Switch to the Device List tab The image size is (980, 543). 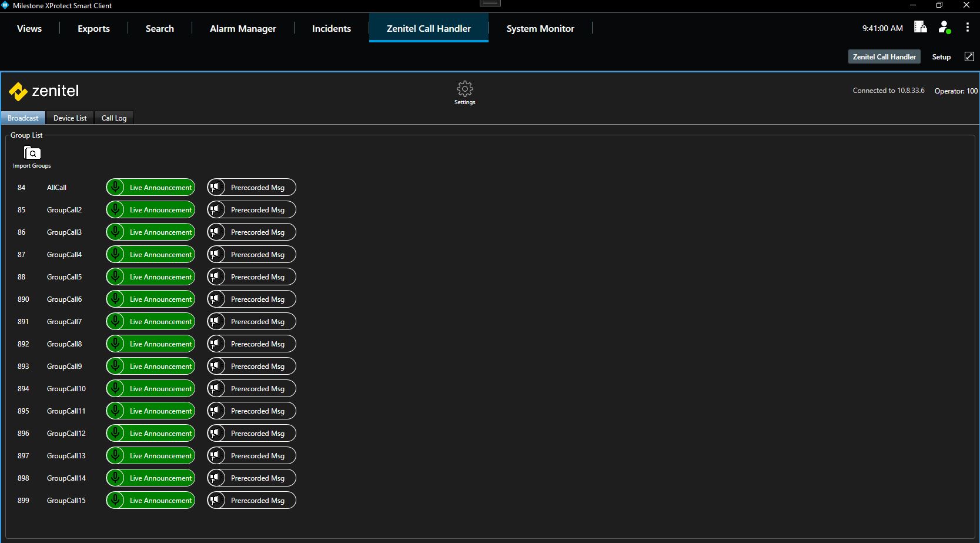tap(70, 118)
